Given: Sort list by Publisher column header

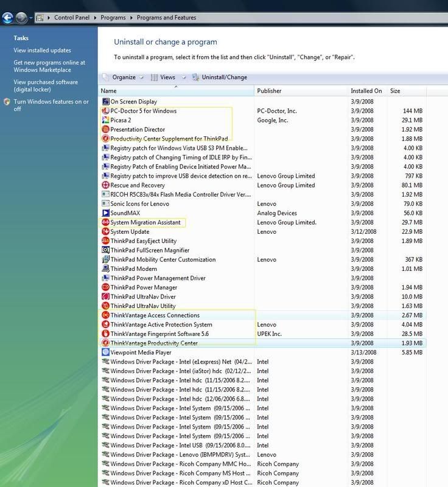Looking at the screenshot, I should (x=301, y=91).
